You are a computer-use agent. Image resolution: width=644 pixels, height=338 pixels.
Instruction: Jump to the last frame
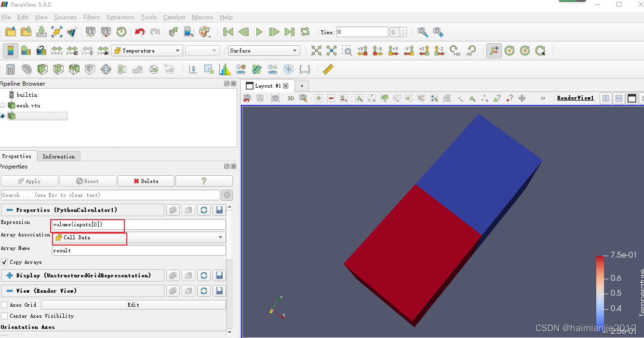[290, 32]
